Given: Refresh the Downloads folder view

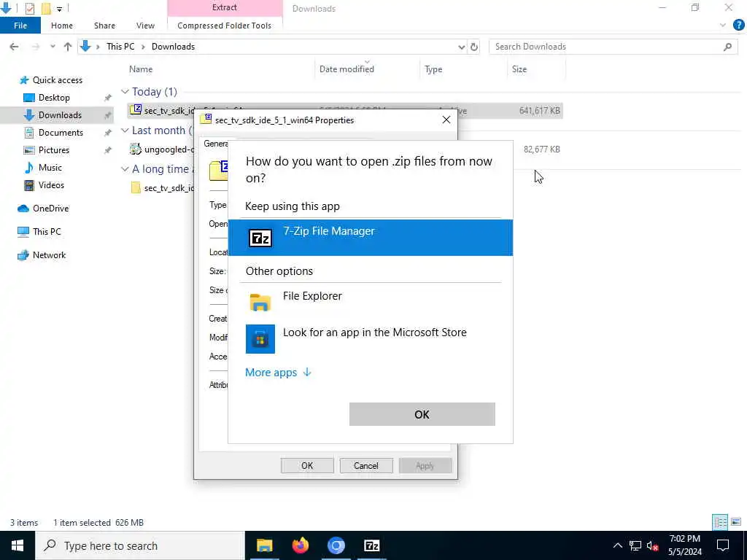Looking at the screenshot, I should [474, 47].
